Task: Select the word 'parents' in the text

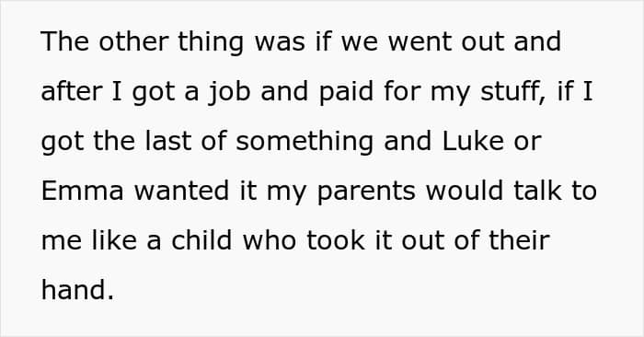Action: point(366,192)
